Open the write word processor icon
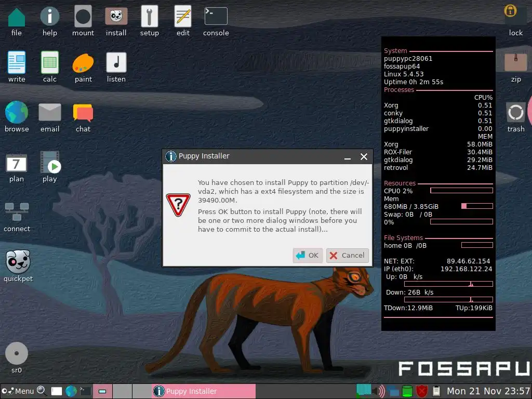Image resolution: width=532 pixels, height=399 pixels. (x=17, y=62)
